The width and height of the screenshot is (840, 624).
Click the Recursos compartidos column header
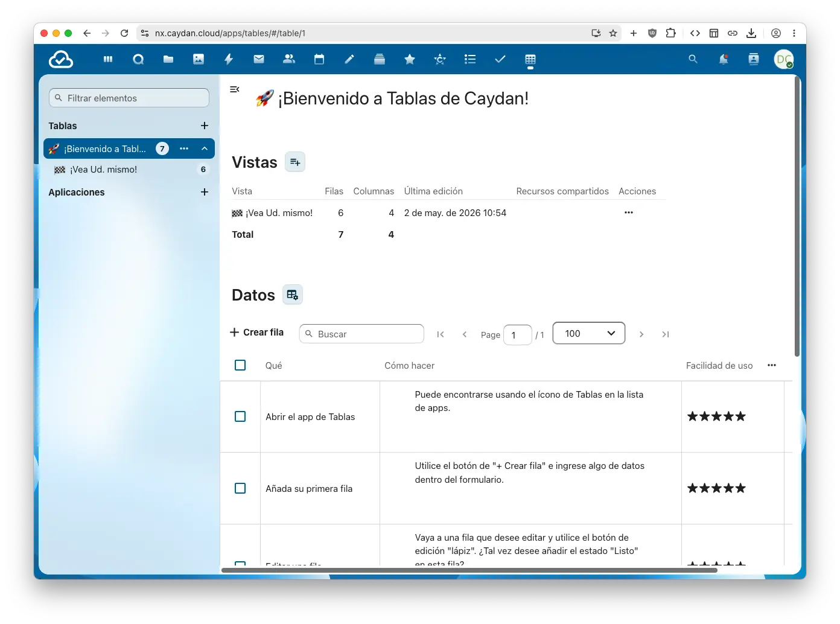click(x=562, y=191)
